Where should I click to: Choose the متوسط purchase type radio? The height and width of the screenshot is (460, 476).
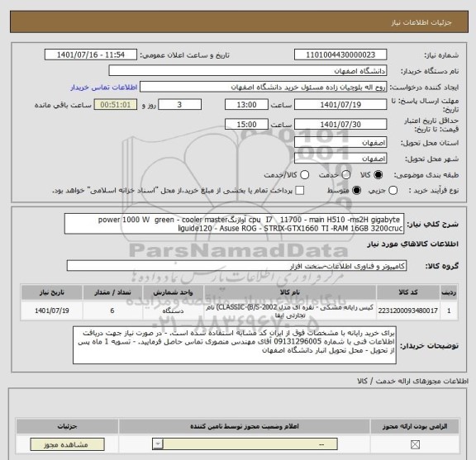point(356,190)
